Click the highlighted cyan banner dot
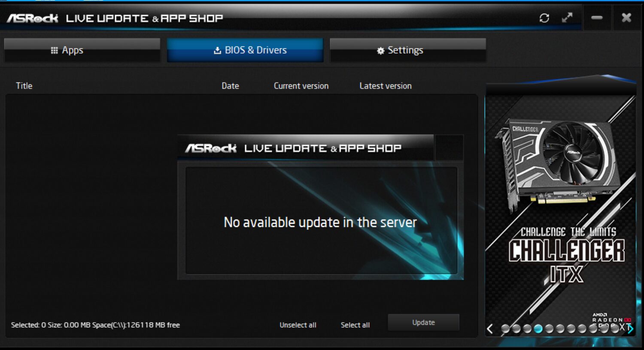Screen dimensions: 644x350 tap(538, 329)
